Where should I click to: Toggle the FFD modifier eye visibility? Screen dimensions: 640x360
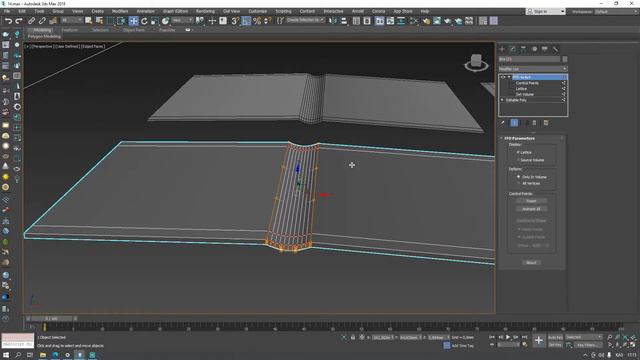[503, 77]
